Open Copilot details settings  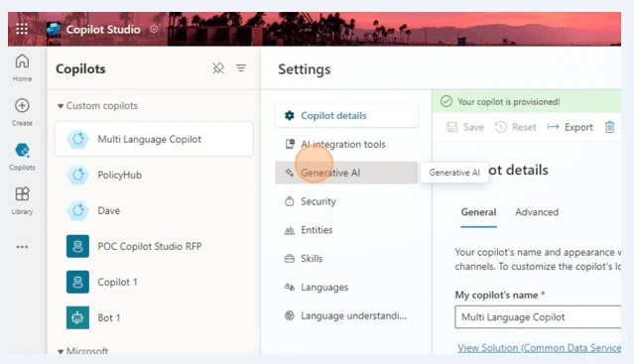[x=346, y=115]
